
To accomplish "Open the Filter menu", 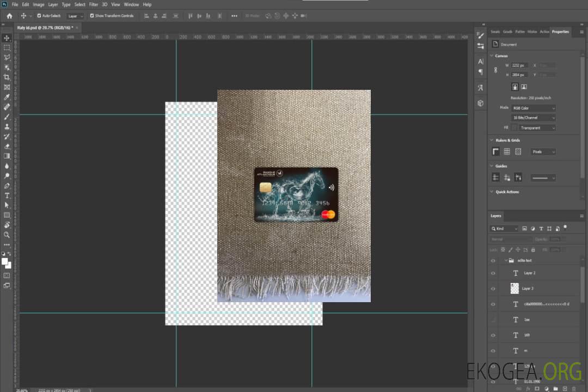I will tap(94, 4).
